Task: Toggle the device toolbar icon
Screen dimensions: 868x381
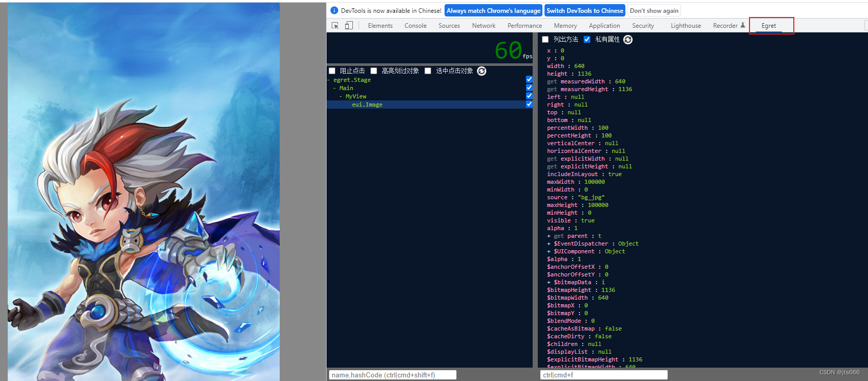Action: [349, 25]
